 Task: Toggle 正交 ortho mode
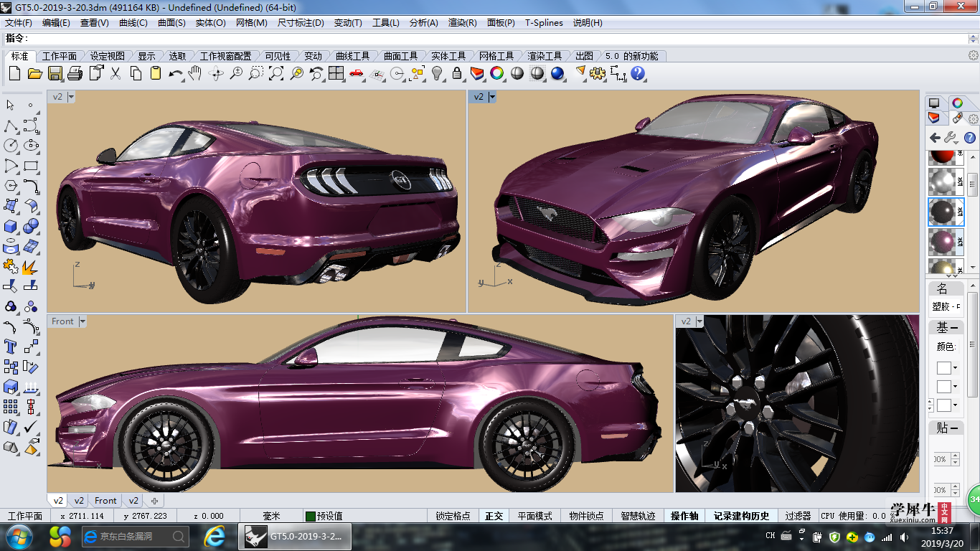pyautogui.click(x=494, y=516)
